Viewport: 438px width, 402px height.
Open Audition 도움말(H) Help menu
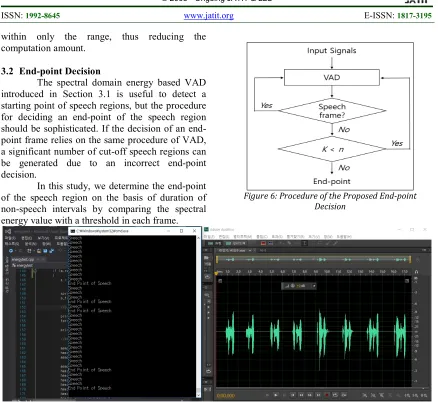(344, 236)
